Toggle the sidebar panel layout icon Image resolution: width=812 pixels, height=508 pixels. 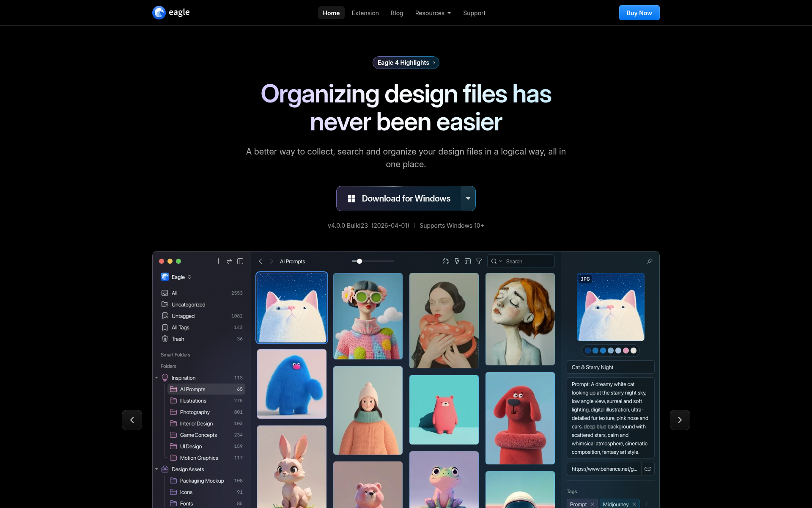[240, 261]
